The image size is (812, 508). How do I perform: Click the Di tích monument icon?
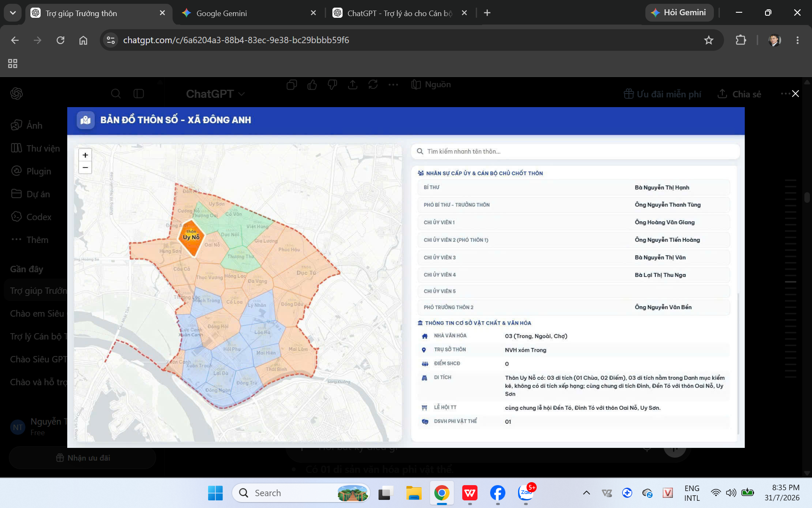pyautogui.click(x=424, y=378)
